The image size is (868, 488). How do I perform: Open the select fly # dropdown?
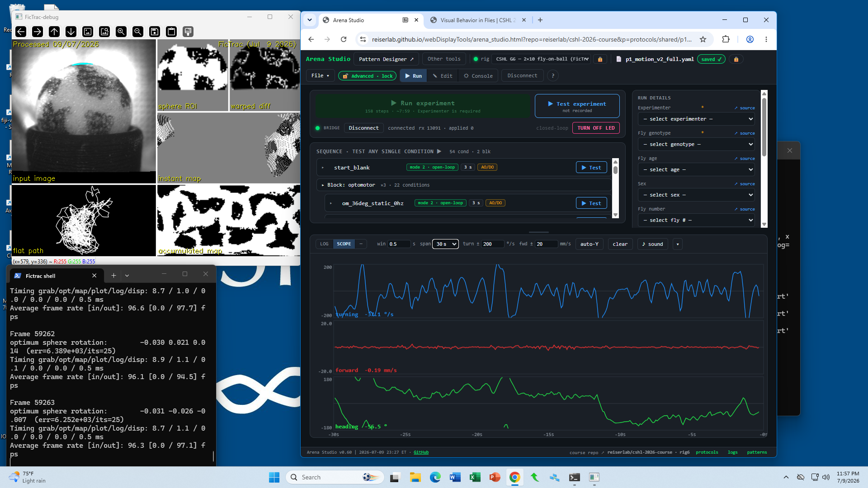696,220
